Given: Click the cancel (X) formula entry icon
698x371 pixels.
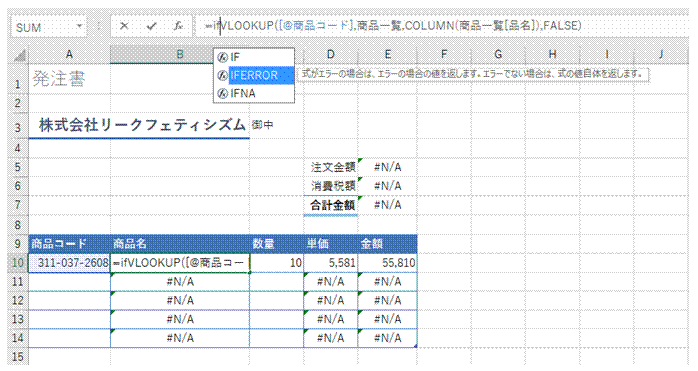Looking at the screenshot, I should tap(124, 26).
